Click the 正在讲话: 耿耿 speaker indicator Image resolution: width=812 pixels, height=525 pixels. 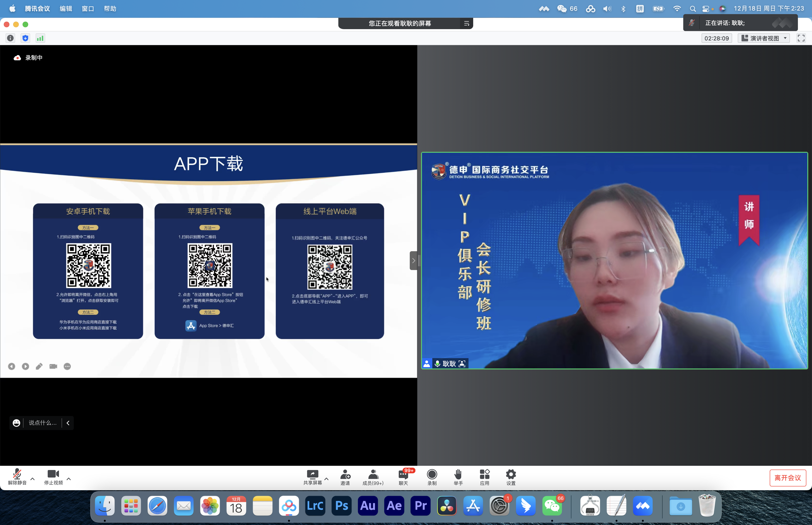[724, 23]
